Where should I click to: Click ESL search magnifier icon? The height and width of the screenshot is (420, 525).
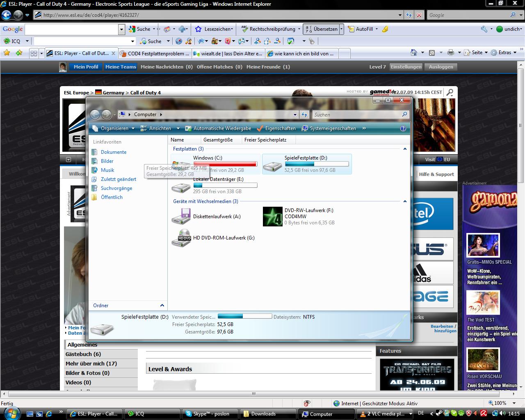[450, 92]
